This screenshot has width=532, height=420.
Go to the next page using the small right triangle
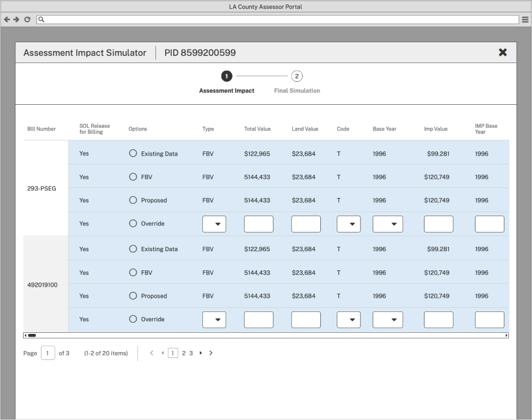point(201,353)
